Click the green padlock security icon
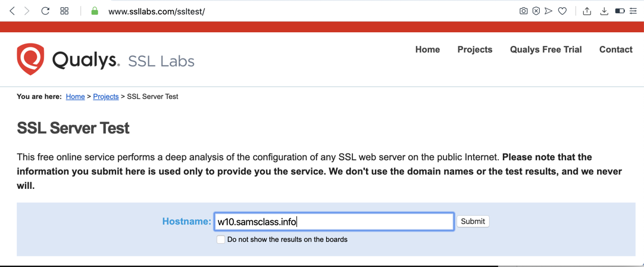The width and height of the screenshot is (644, 267). pos(95,11)
